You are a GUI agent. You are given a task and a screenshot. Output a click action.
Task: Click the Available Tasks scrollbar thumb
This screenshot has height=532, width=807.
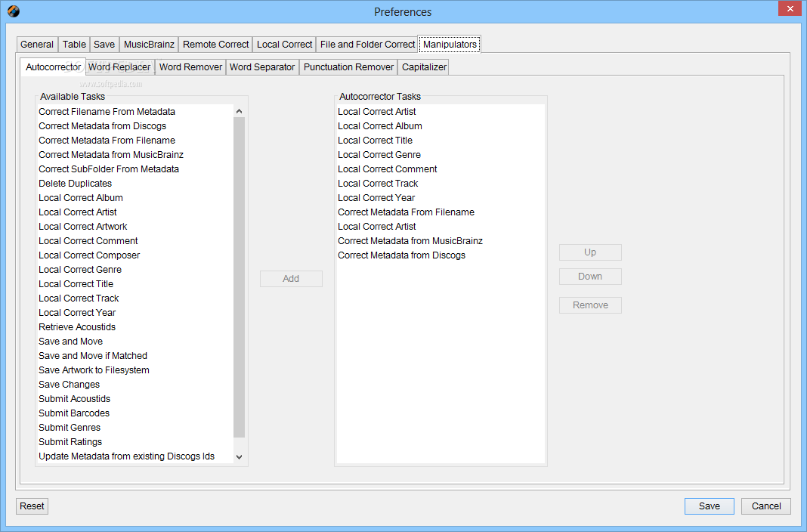click(x=239, y=277)
